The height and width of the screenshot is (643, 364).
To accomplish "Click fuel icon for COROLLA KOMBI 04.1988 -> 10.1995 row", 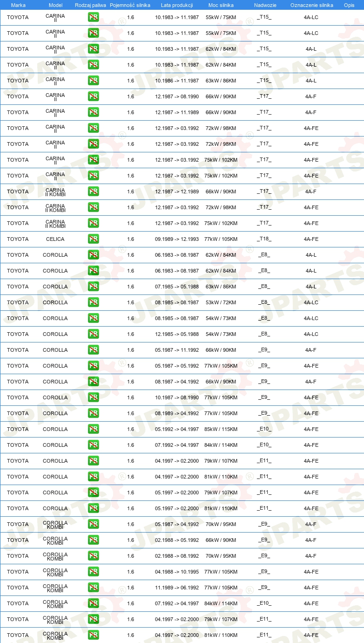I will pos(93,572).
